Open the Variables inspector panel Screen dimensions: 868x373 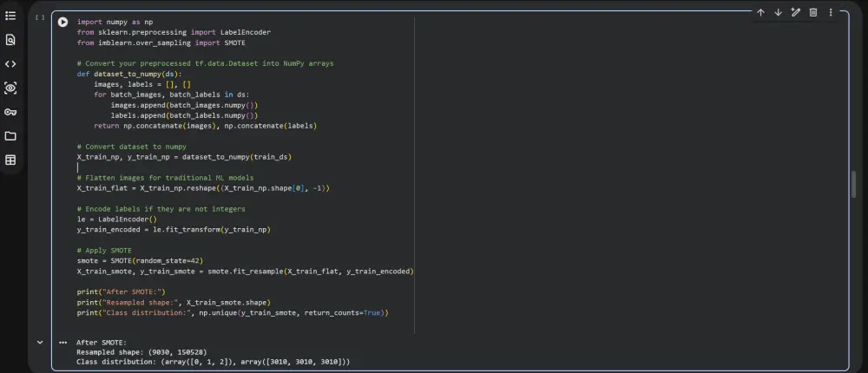coord(10,88)
